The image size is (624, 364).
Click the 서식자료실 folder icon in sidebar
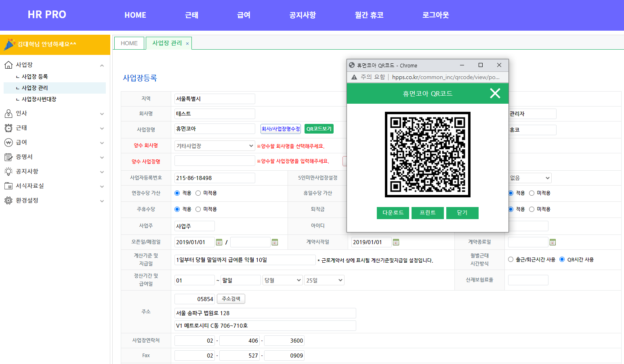pos(8,186)
